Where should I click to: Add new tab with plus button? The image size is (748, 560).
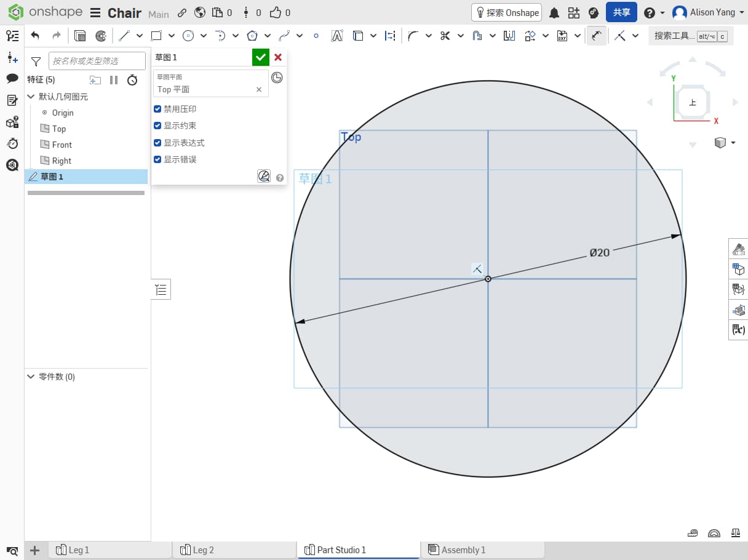coord(34,550)
